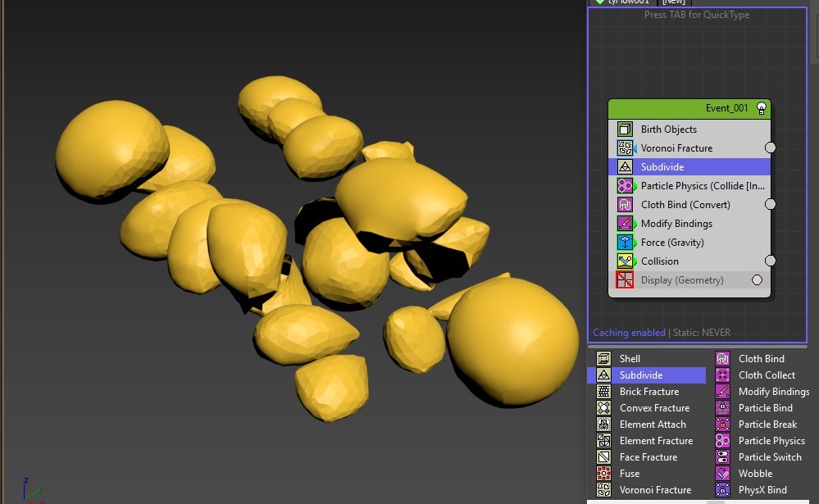Open the [New] flow tab
This screenshot has width=819, height=504.
tap(674, 2)
